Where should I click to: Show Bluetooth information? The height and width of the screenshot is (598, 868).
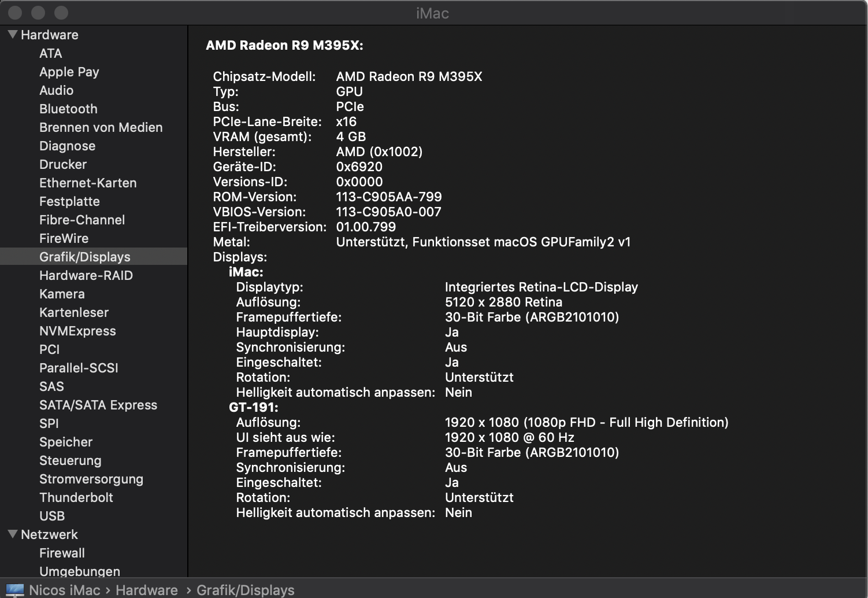click(68, 109)
